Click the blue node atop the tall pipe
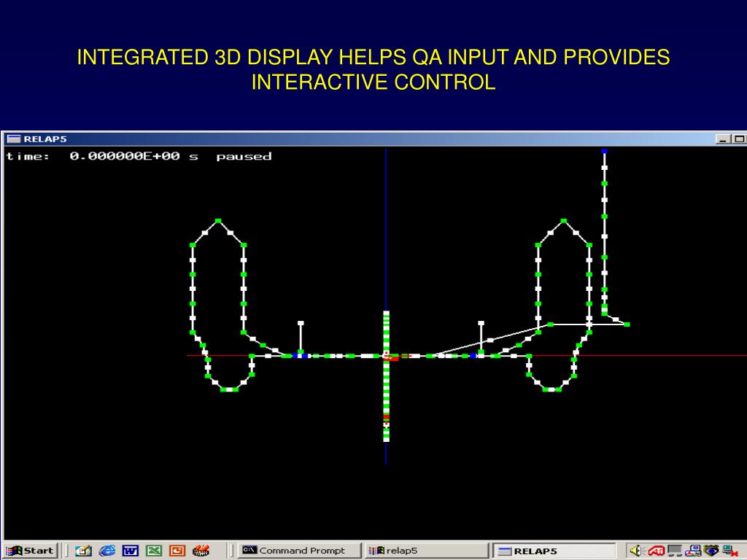Screen dimensions: 747x560 (605, 151)
